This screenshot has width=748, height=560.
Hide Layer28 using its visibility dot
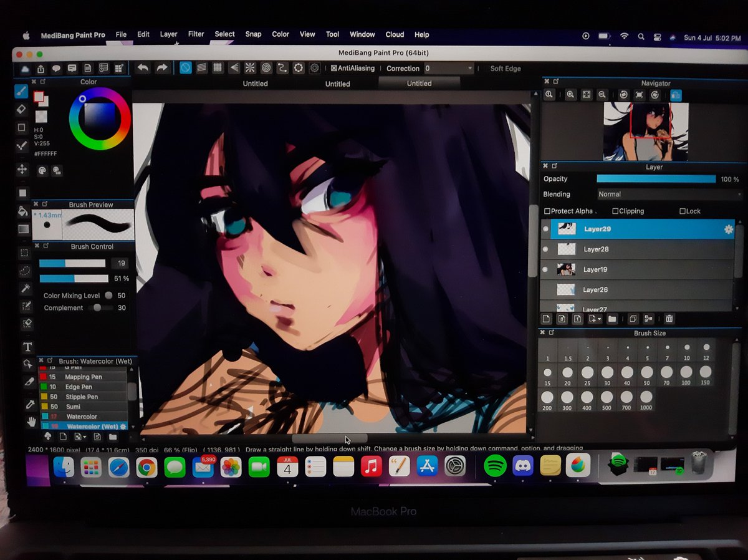pos(546,249)
